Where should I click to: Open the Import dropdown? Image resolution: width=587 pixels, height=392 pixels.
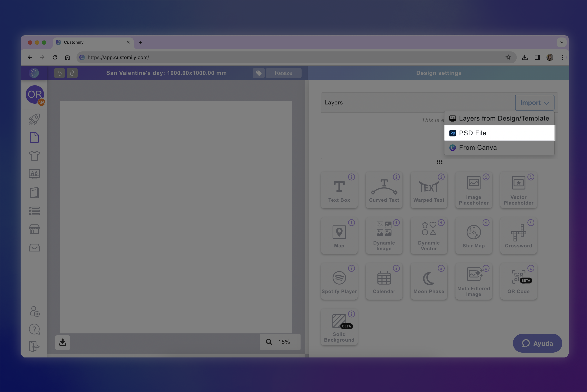(534, 103)
